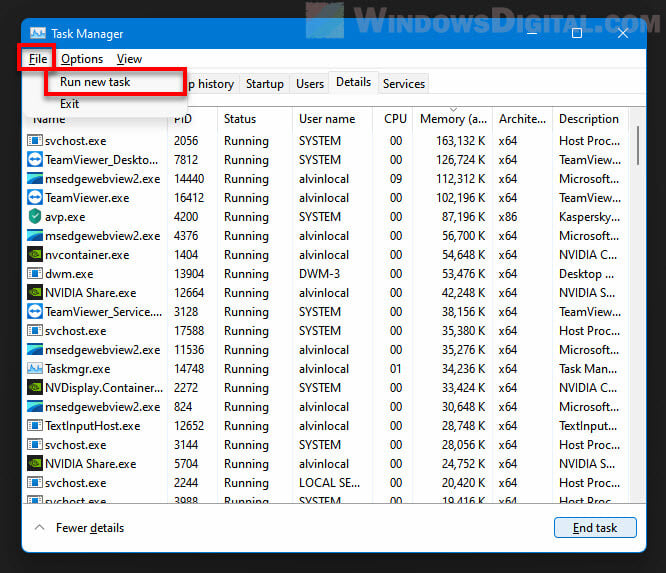Viewport: 666px width, 573px height.
Task: Click TeamViewer.exe process icon
Action: point(35,198)
